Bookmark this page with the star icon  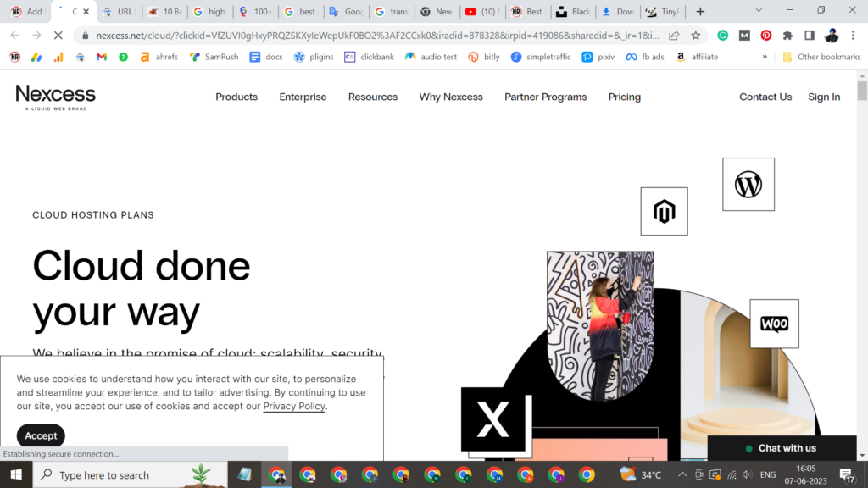(x=696, y=36)
